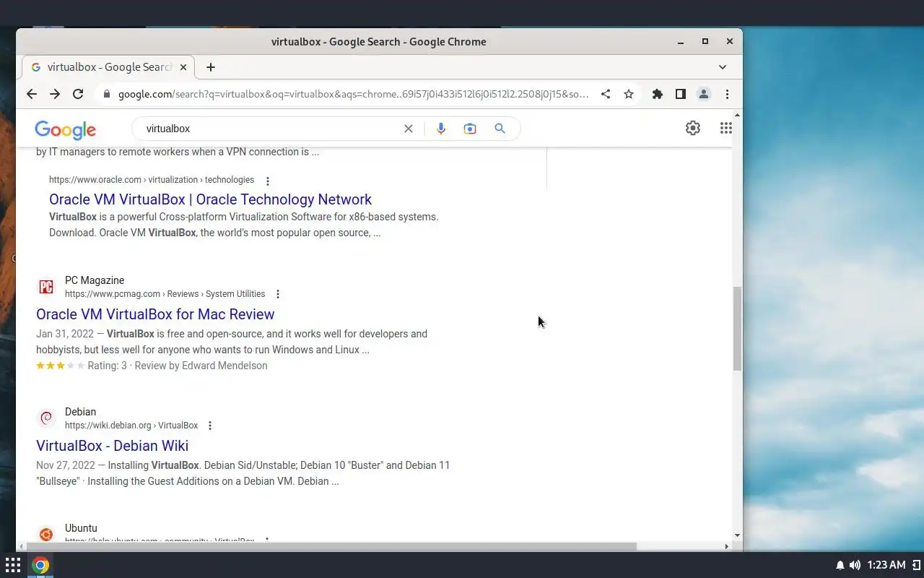Viewport: 924px width, 578px height.
Task: Click the vertical scrollbar thumb
Action: tap(737, 329)
